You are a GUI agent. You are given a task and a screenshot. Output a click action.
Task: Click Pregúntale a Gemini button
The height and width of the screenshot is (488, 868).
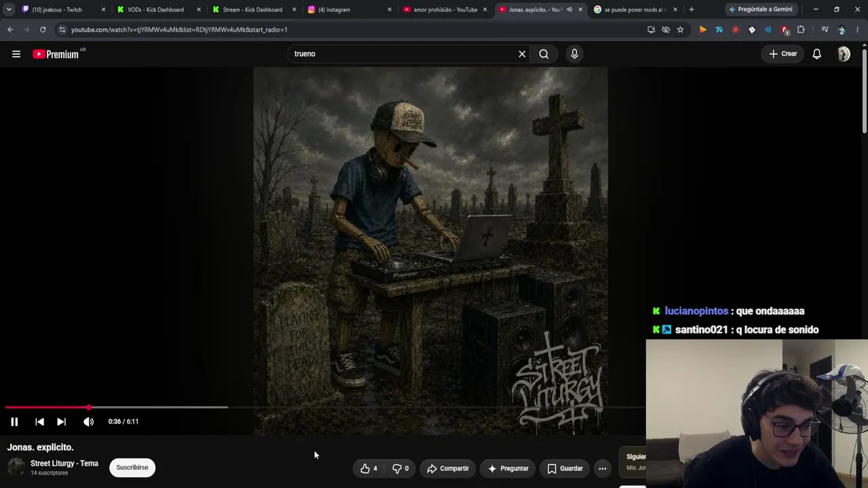(759, 9)
